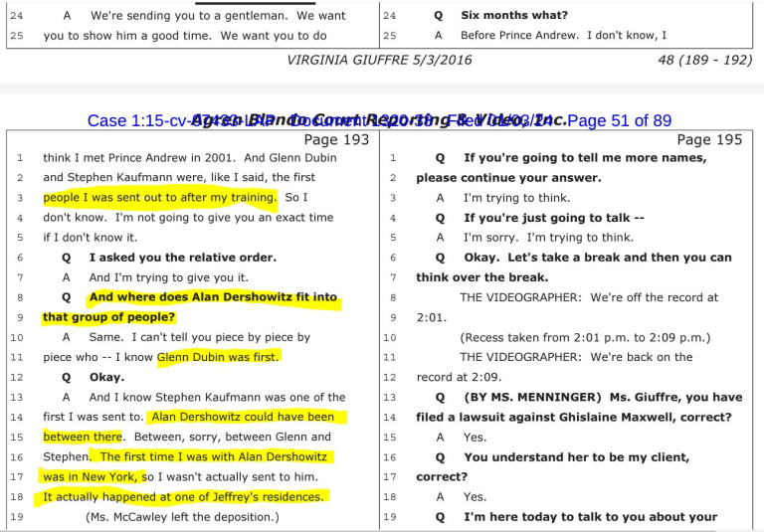Click 'I asked you the relative order.' question
Viewport: 764px width, 532px height.
click(182, 258)
